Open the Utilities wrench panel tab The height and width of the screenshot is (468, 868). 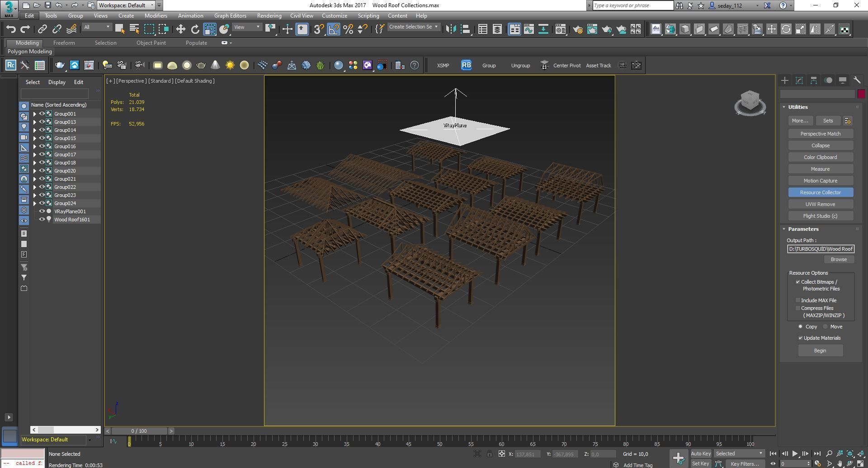coord(857,80)
